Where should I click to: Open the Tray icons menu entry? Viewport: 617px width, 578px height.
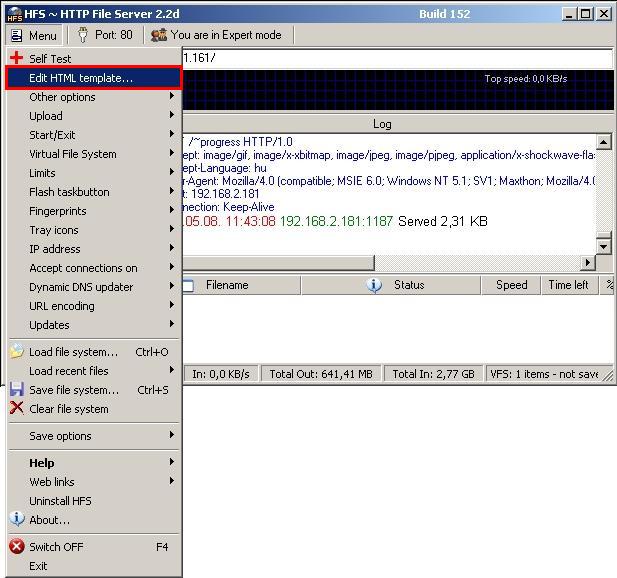click(94, 230)
